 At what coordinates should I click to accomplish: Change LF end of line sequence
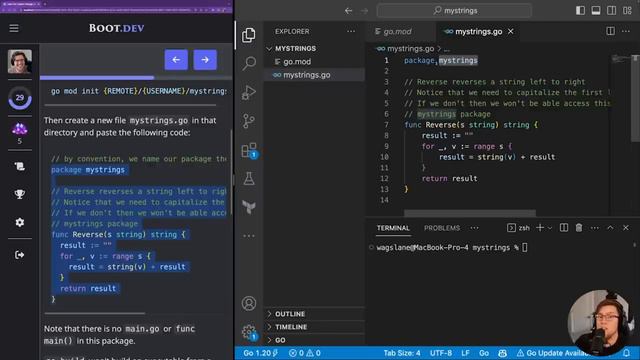465,353
